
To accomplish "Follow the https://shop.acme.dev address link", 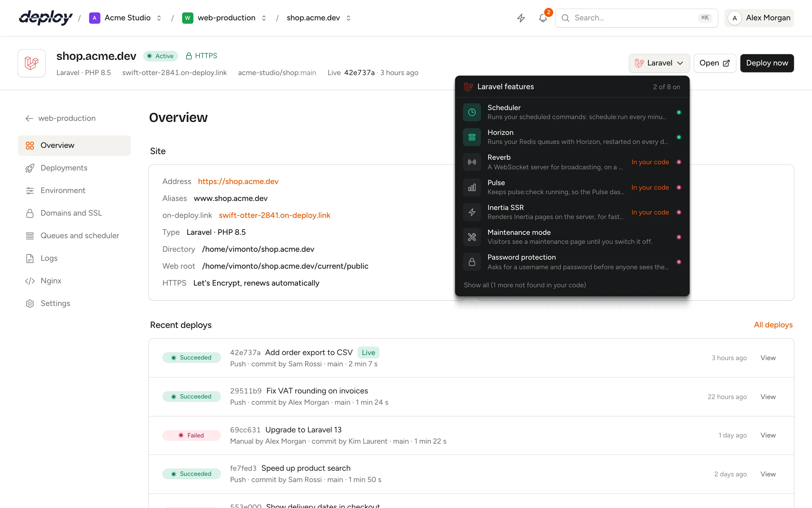I will (238, 181).
